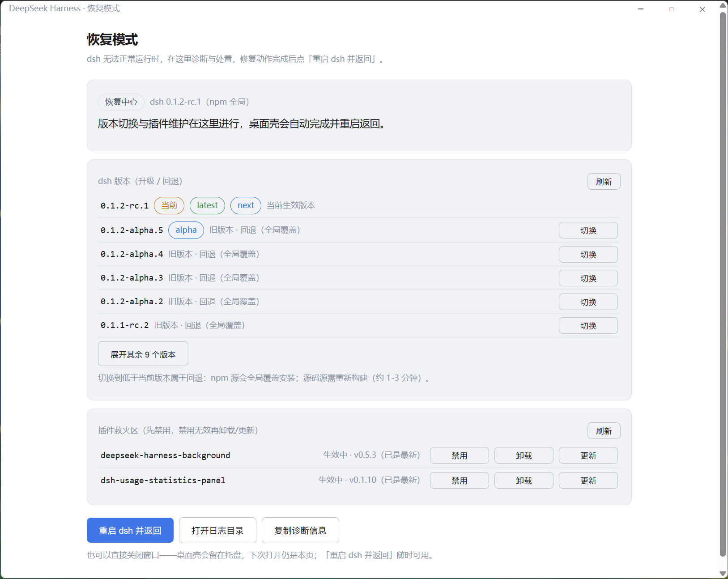Click the vertical scrollbar thumb
The image size is (728, 579).
(723, 284)
